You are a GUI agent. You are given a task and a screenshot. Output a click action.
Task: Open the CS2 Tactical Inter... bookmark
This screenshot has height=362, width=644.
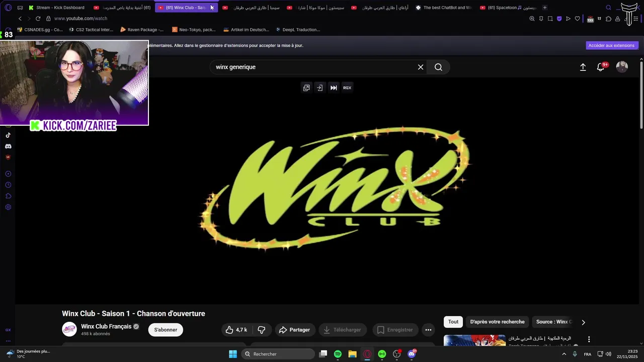coord(91,30)
